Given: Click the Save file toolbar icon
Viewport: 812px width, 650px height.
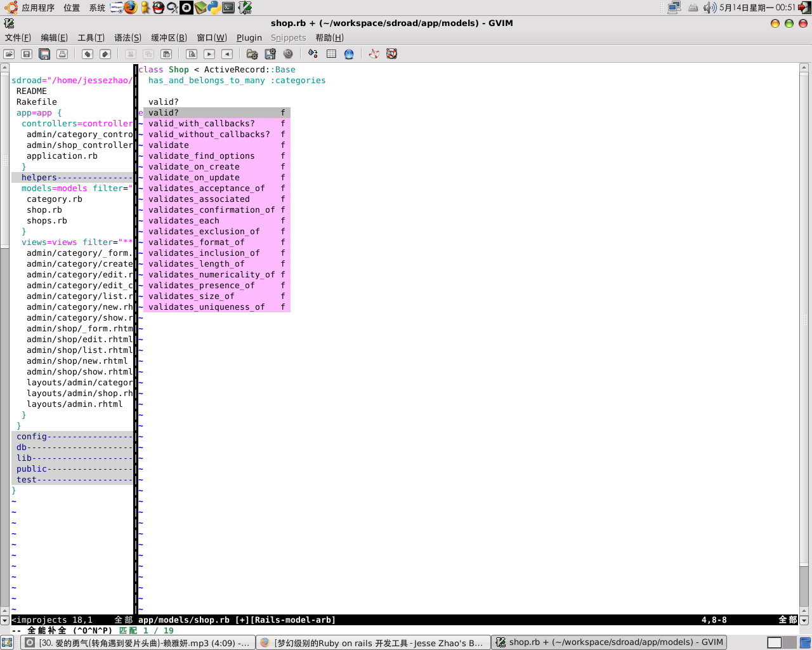Looking at the screenshot, I should tap(27, 54).
